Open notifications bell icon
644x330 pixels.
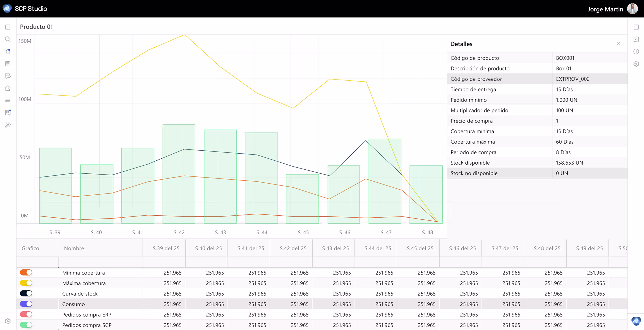coord(8,51)
